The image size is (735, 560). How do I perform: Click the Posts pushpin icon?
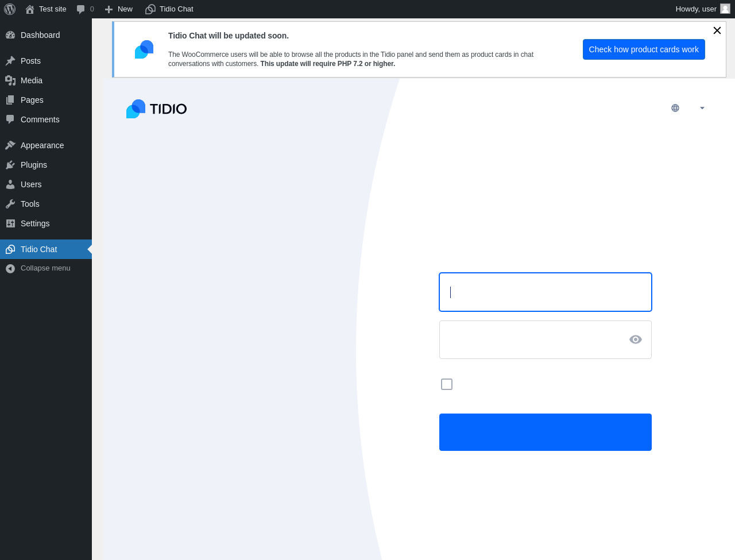tap(10, 61)
